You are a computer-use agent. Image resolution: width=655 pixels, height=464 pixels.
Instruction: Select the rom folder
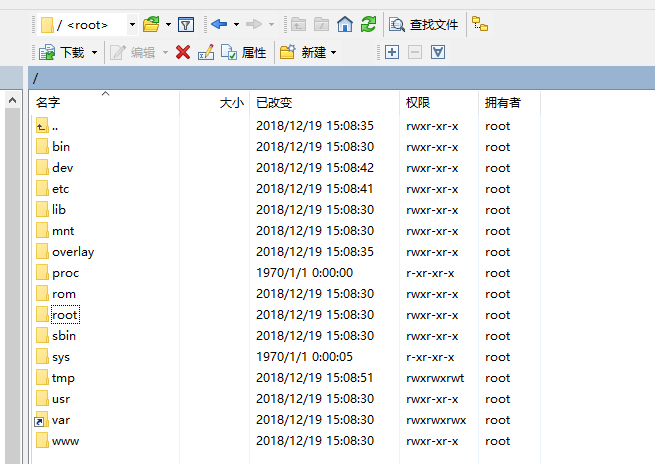pyautogui.click(x=56, y=294)
